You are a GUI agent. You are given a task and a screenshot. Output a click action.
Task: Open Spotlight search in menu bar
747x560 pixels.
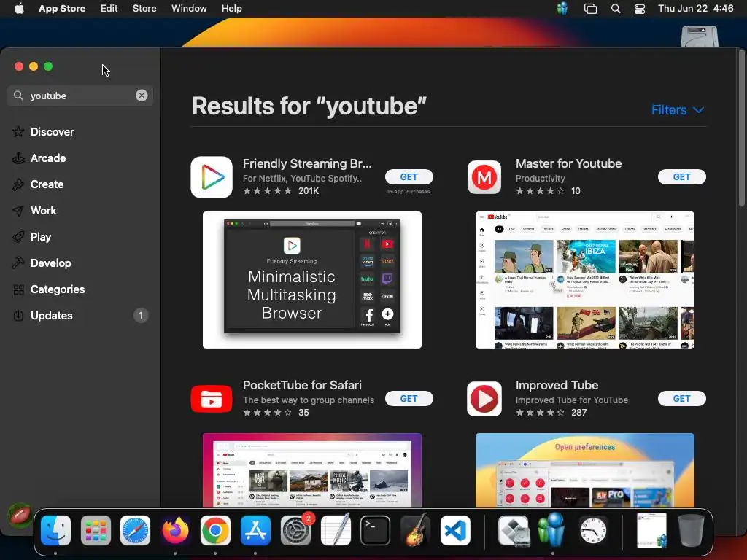pos(616,9)
